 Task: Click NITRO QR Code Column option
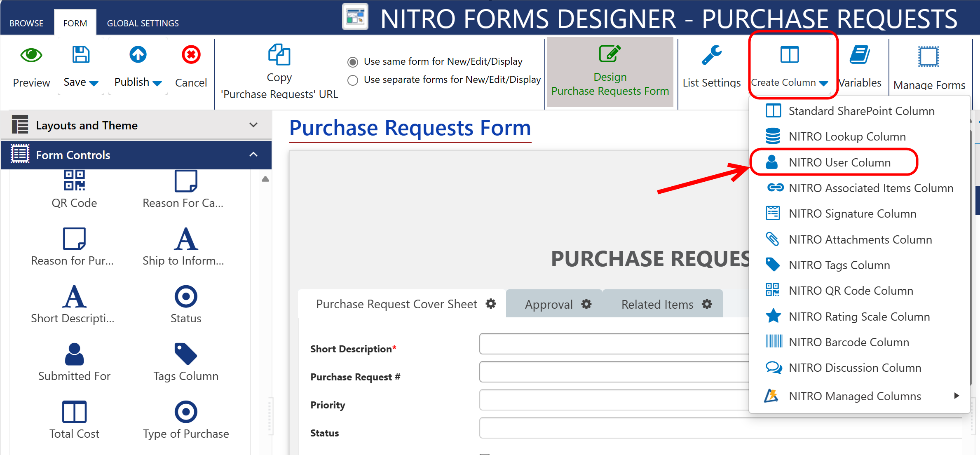[851, 290]
